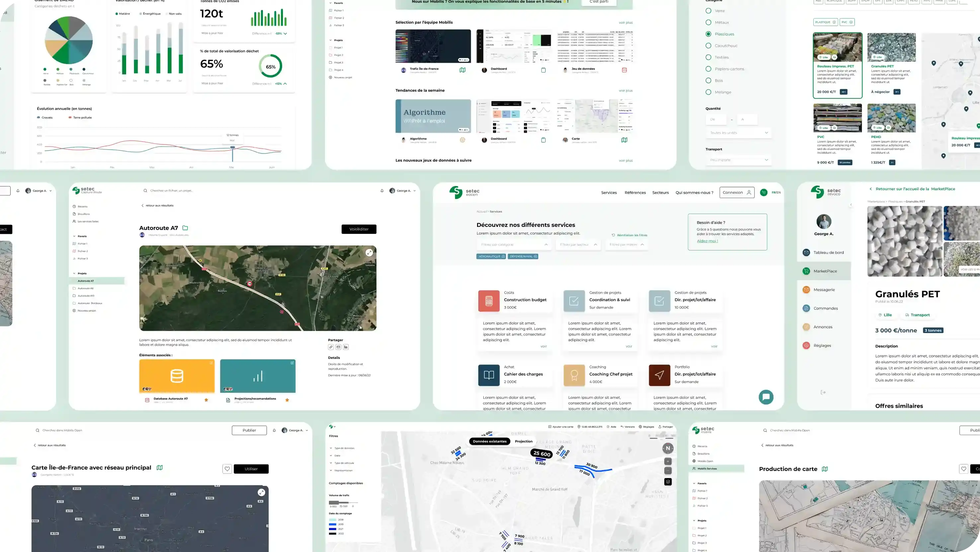Click the Voir/éditer button
Viewport: 980px width, 552px height.
[x=359, y=229]
